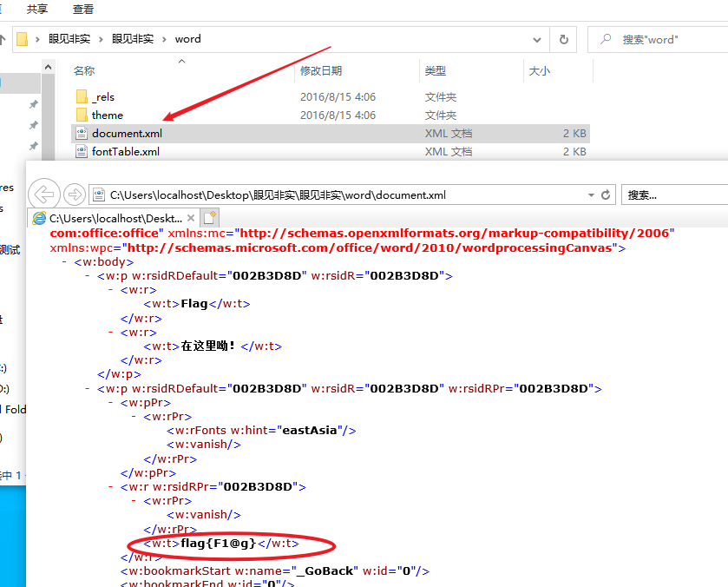The height and width of the screenshot is (587, 728).
Task: Sort files by 名称 column
Action: (84, 70)
